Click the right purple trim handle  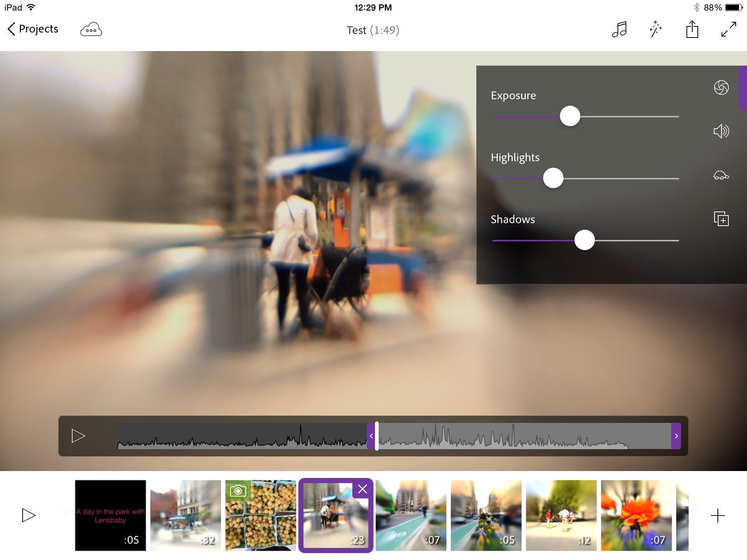tap(676, 436)
